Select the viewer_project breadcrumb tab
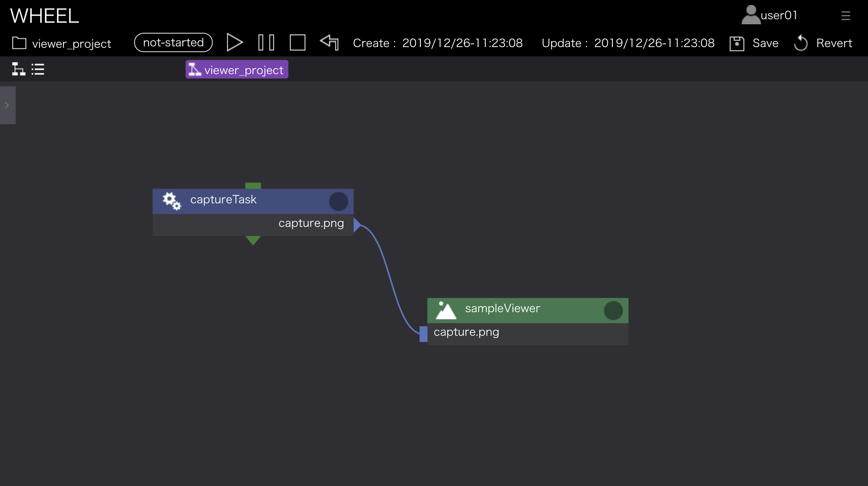This screenshot has height=486, width=868. (x=237, y=70)
